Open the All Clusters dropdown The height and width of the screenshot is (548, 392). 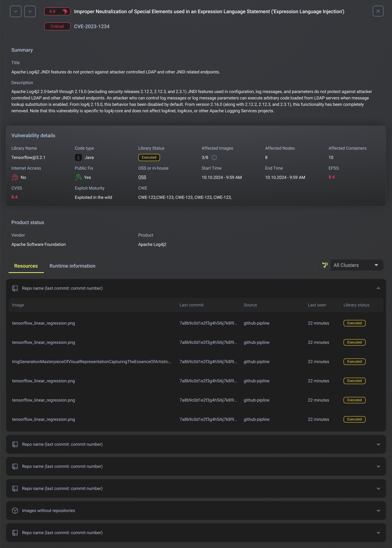click(356, 265)
